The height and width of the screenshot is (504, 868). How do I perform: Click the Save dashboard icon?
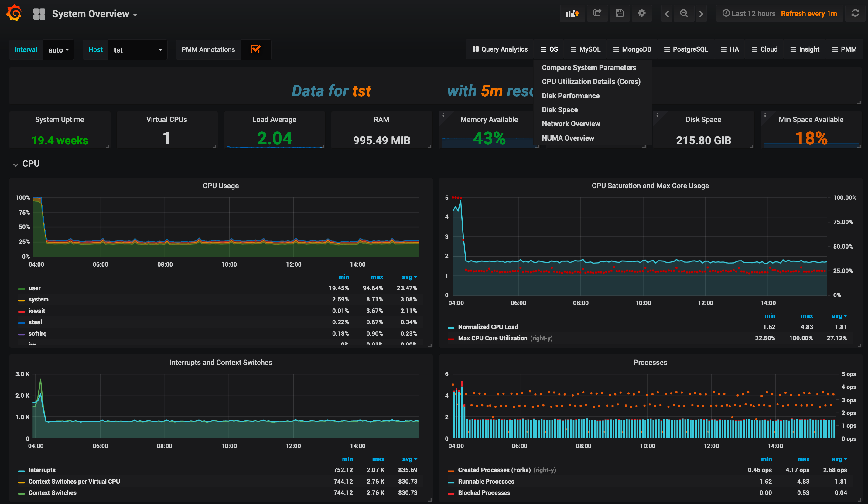click(620, 13)
